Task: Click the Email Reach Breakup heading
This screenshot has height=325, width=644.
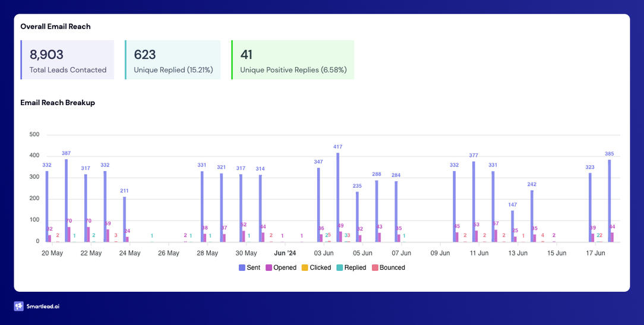Action: tap(58, 103)
